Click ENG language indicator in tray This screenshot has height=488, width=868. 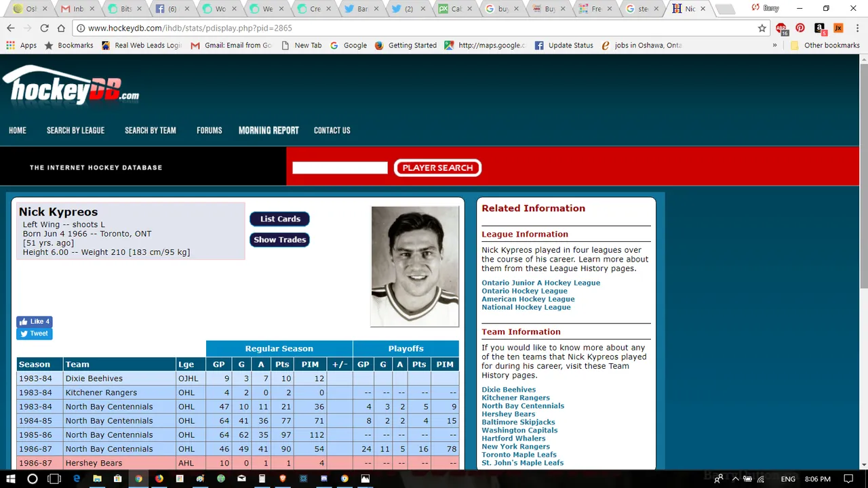click(x=788, y=479)
